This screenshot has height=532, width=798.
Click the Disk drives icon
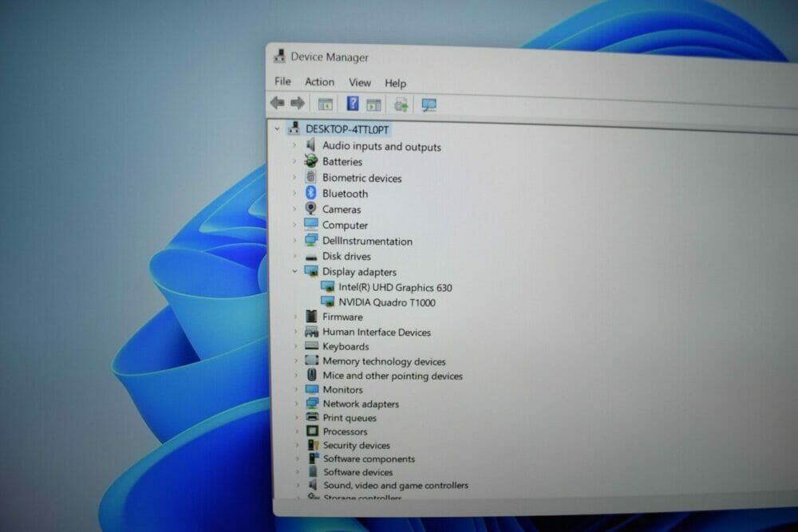[x=311, y=257]
